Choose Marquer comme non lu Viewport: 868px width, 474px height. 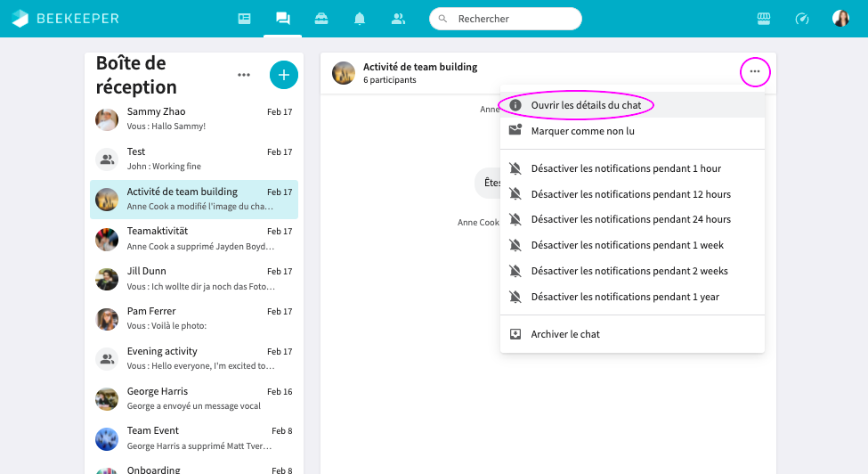tap(582, 131)
